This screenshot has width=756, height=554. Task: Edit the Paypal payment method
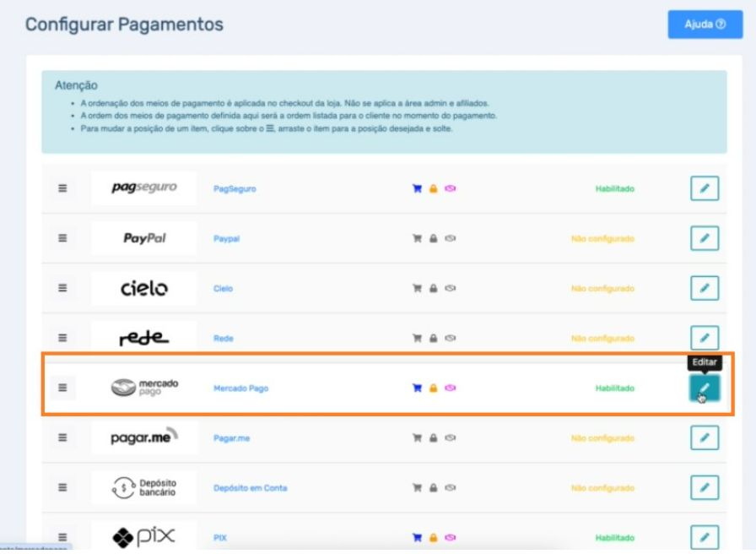[x=705, y=238]
